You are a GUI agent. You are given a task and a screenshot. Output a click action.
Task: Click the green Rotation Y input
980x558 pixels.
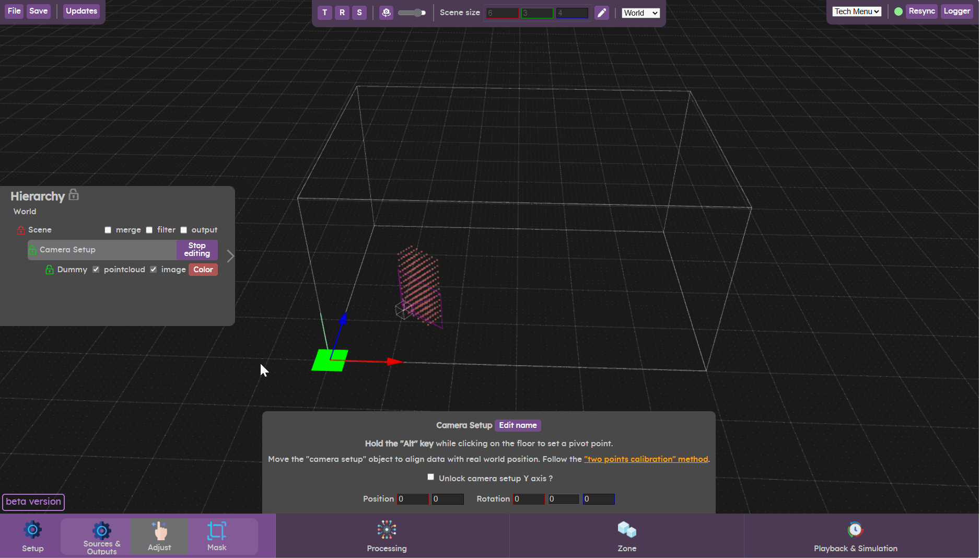pos(564,499)
